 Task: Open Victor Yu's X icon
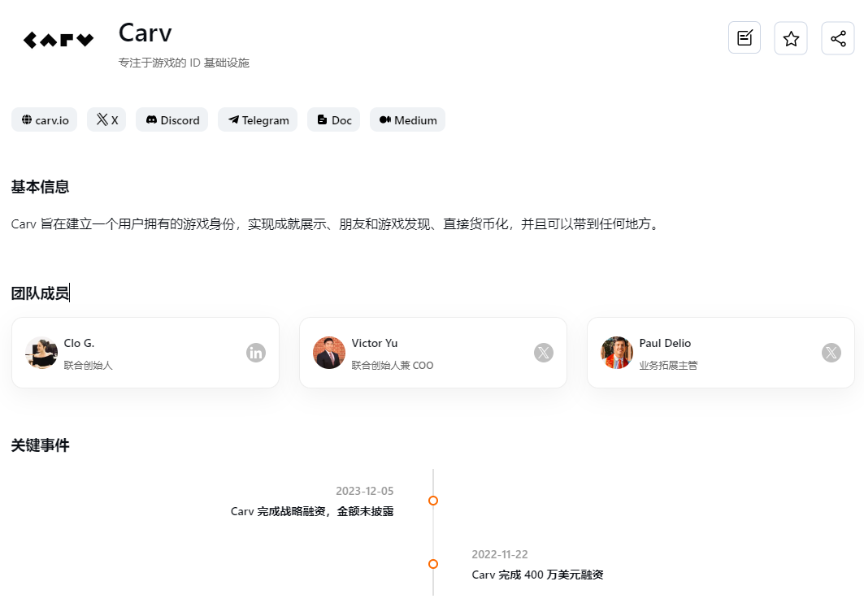[543, 353]
